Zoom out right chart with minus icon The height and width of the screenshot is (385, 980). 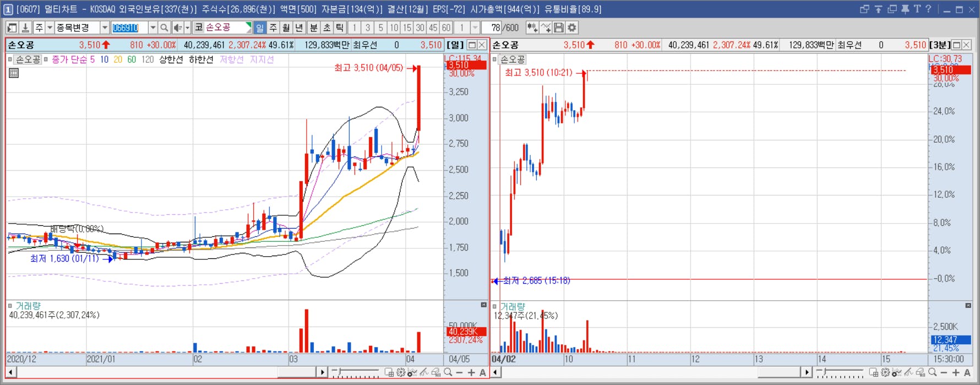click(x=944, y=373)
